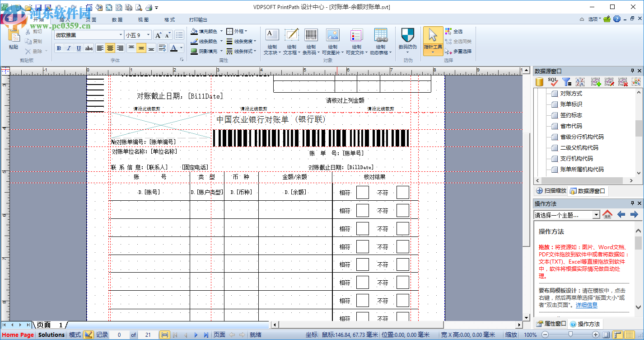The width and height of the screenshot is (644, 340).
Task: Toggle Strikethrough formatting
Action: (89, 48)
